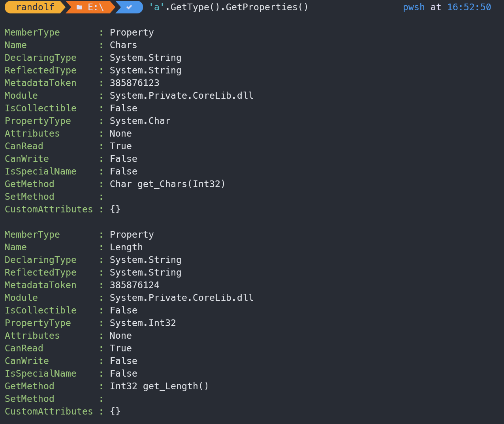The image size is (504, 424).
Task: Click the 16:52:50 timestamp
Action: pyautogui.click(x=469, y=7)
